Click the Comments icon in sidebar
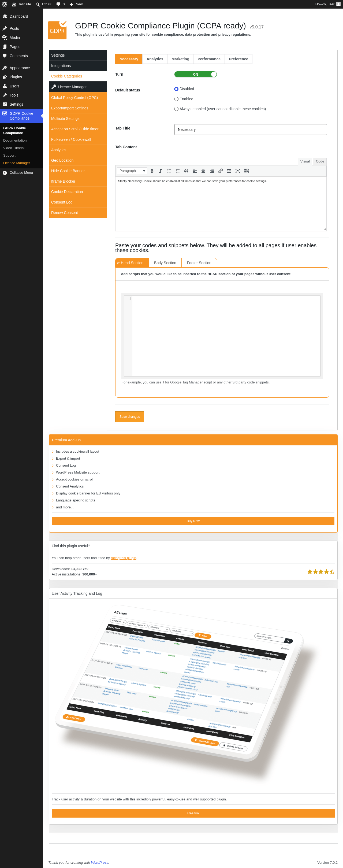 coord(5,56)
